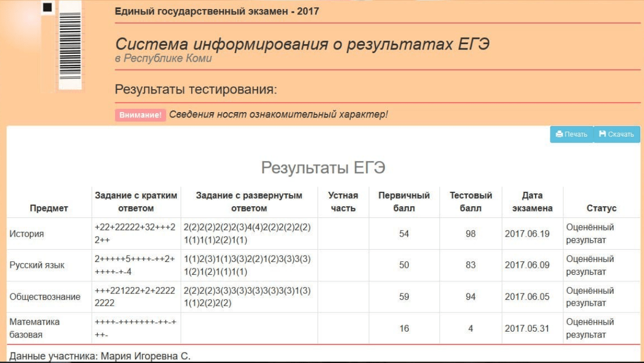Click the exam date 2017.06.05

pos(527,297)
